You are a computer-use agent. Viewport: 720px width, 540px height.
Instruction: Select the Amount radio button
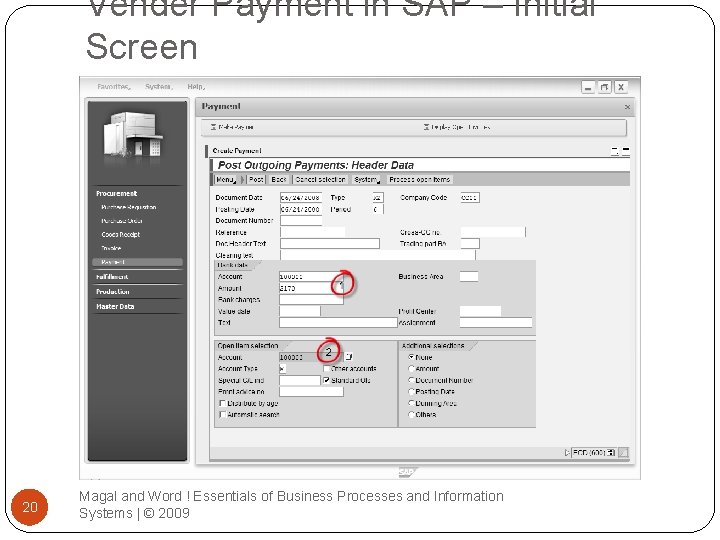click(411, 368)
